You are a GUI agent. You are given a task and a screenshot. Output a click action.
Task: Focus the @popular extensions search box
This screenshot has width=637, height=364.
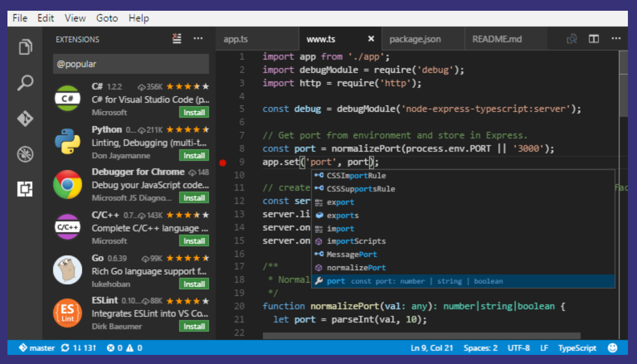click(131, 64)
